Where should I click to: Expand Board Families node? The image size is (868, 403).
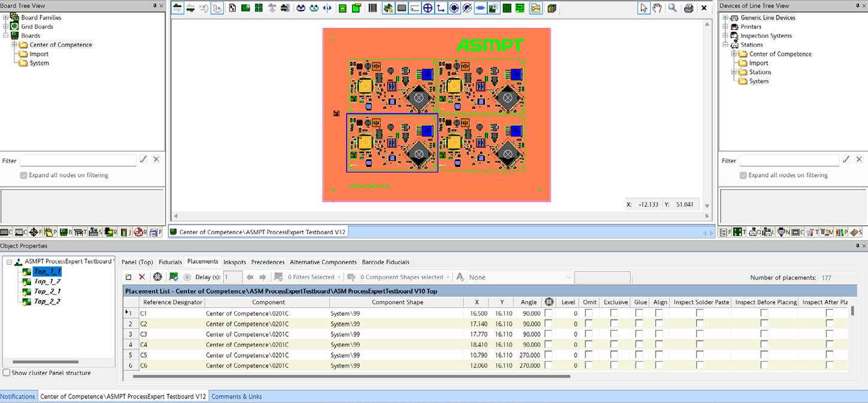tap(5, 17)
